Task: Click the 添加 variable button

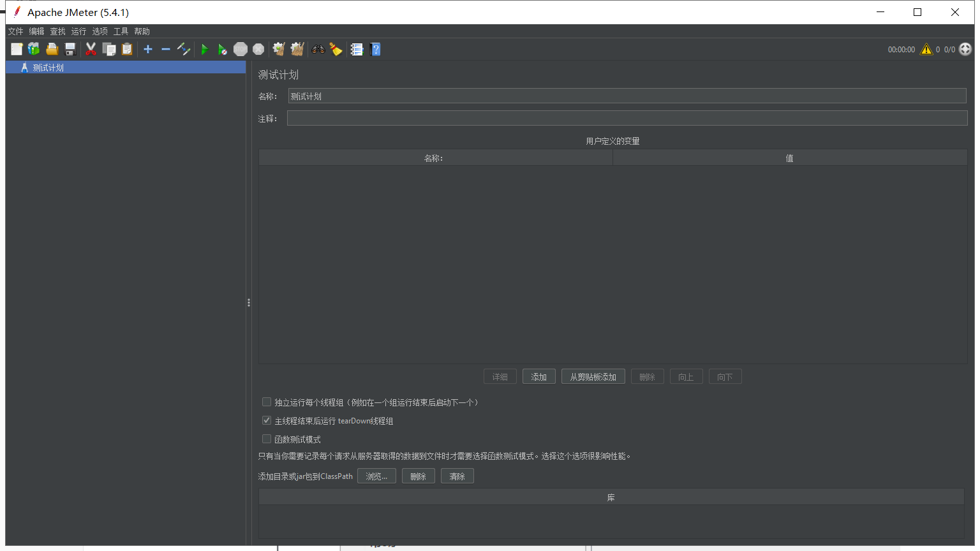Action: [x=539, y=377]
